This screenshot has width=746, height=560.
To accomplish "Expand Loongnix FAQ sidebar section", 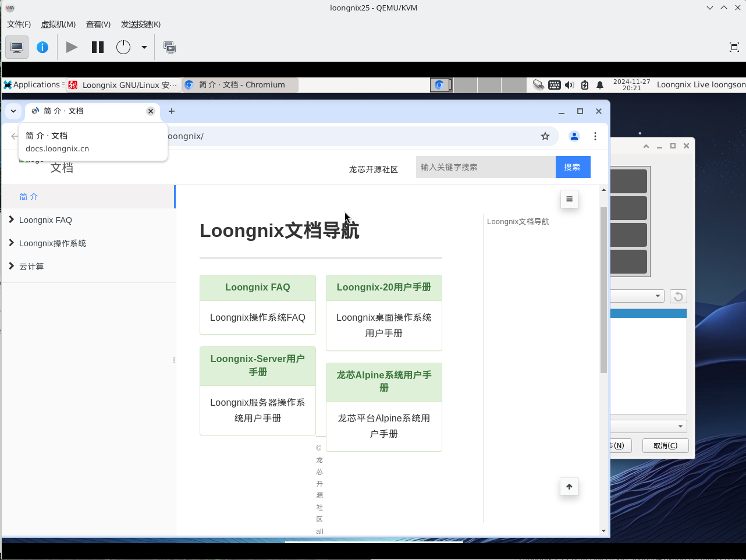I will [x=88, y=220].
